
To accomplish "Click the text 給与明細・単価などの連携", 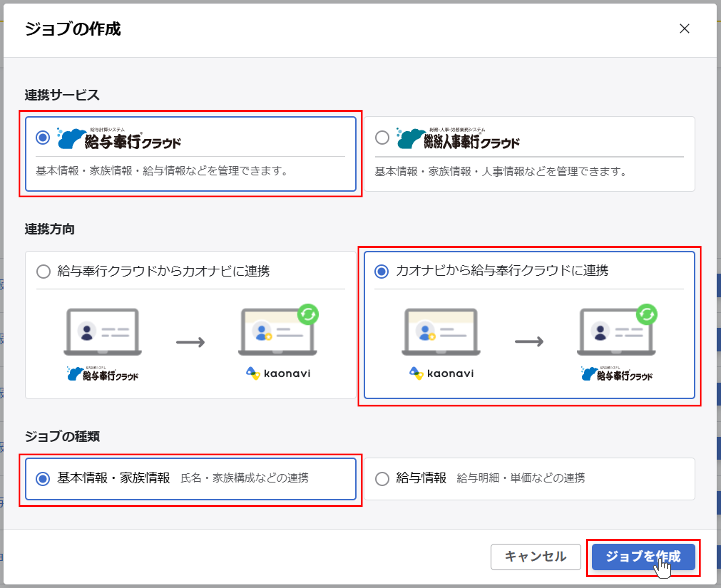I will point(521,478).
